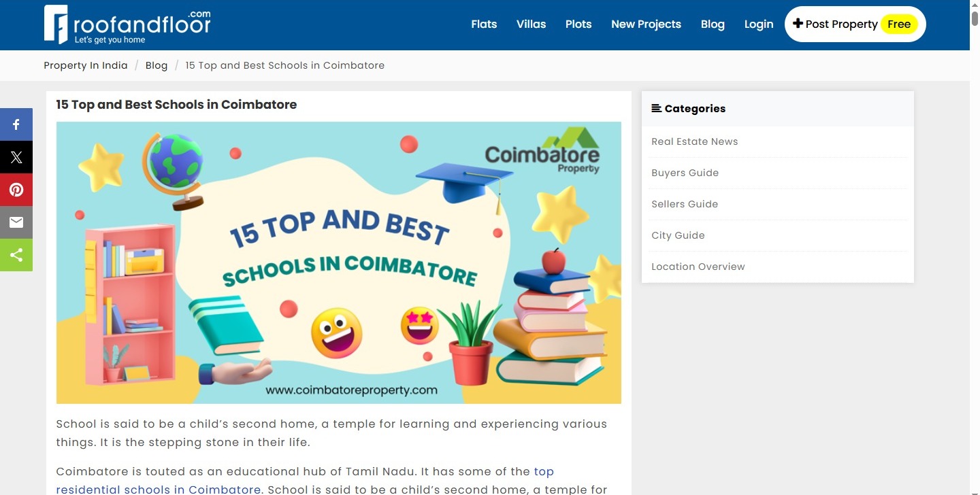
Task: Click the Categories list icon
Action: pos(657,108)
